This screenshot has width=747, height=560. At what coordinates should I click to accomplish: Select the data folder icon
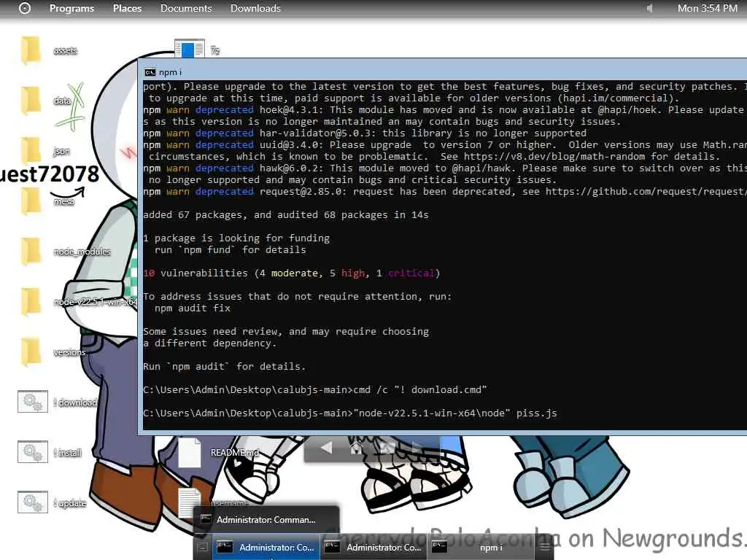(x=31, y=101)
